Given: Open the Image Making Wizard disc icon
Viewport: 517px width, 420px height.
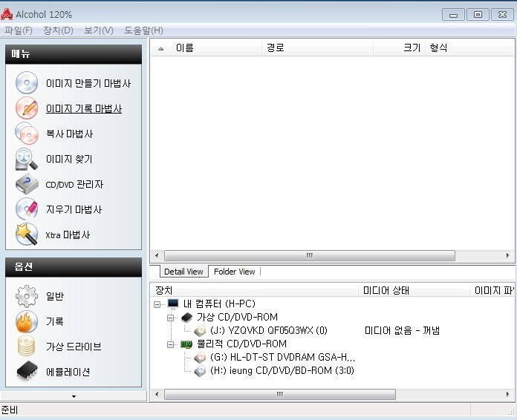Looking at the screenshot, I should (x=27, y=82).
